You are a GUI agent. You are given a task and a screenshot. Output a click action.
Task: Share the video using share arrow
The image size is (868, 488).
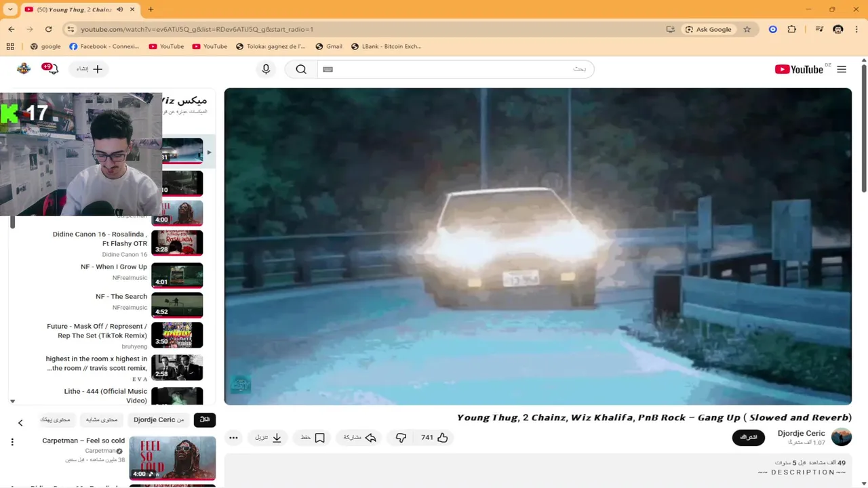(x=360, y=438)
